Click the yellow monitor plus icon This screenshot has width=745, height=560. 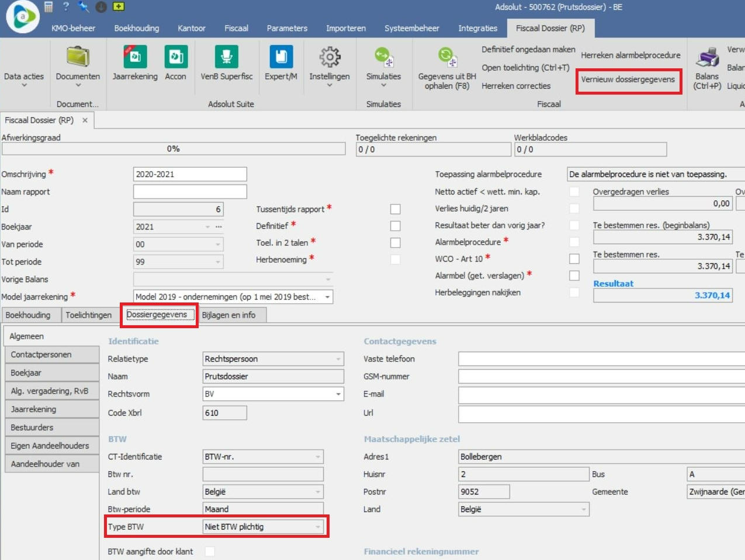tap(118, 6)
